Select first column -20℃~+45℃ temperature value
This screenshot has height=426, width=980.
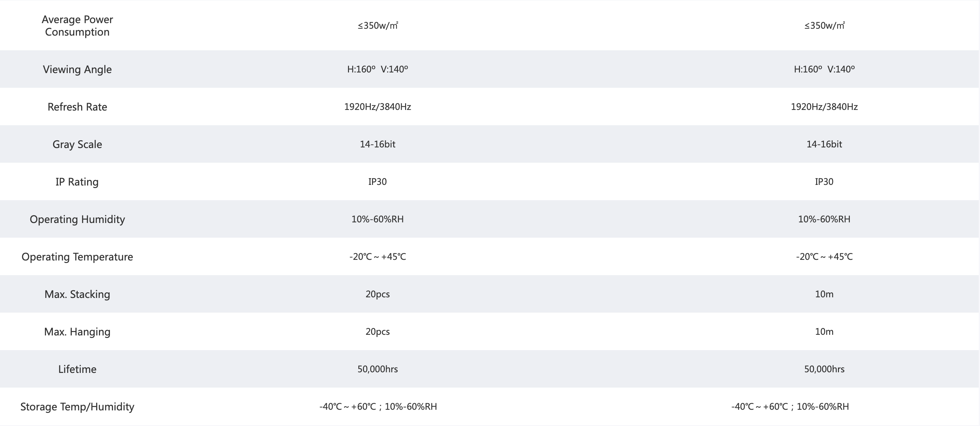pyautogui.click(x=378, y=257)
